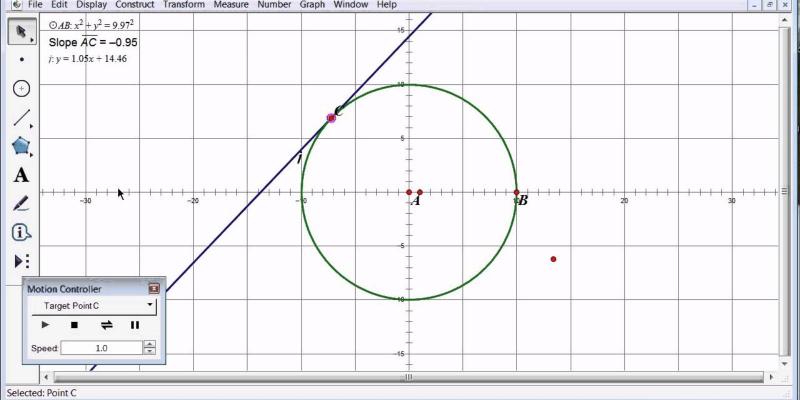Select the Marker pen tool
The image size is (800, 400).
21,204
